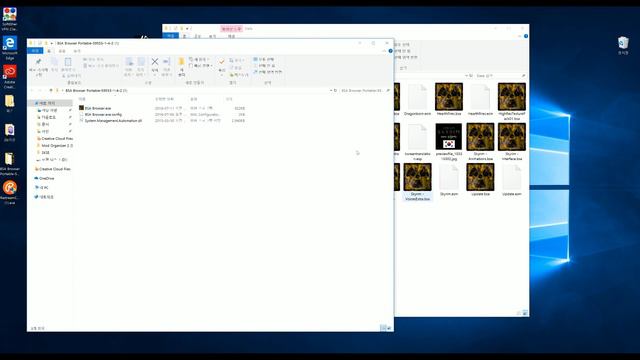Click the help icon in front window
This screenshot has height=360, width=640.
pyautogui.click(x=391, y=51)
